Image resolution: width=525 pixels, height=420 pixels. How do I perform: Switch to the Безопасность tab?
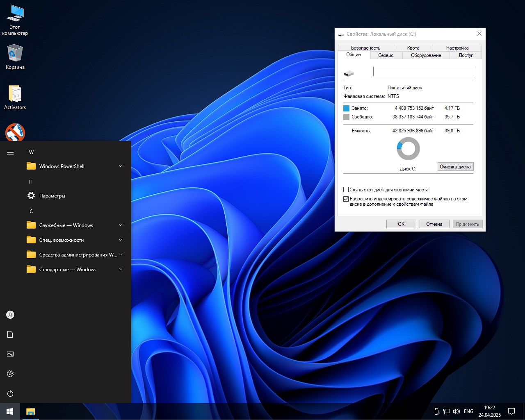click(x=365, y=48)
